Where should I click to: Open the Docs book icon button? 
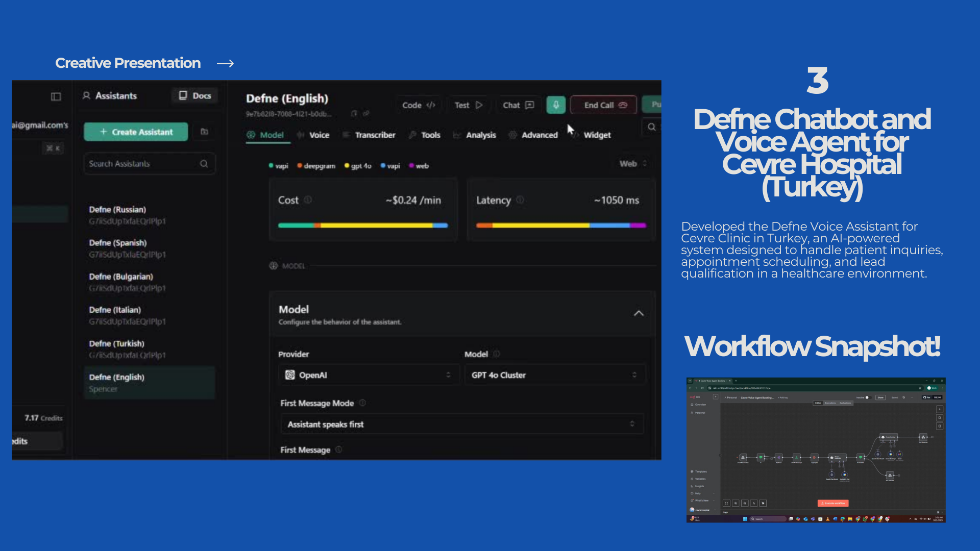pos(194,95)
